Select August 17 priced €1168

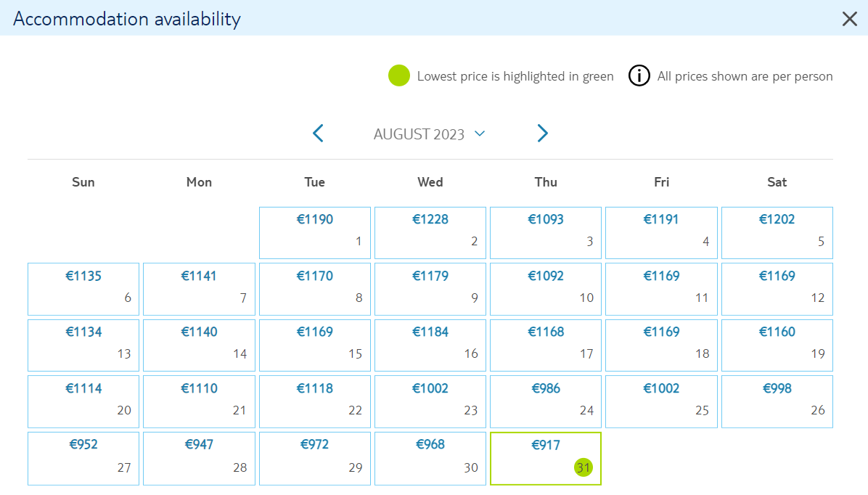545,345
